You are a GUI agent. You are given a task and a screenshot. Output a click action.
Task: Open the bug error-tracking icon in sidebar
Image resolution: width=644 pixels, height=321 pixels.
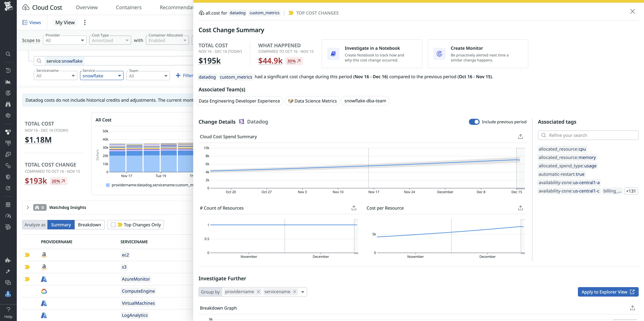point(8,204)
